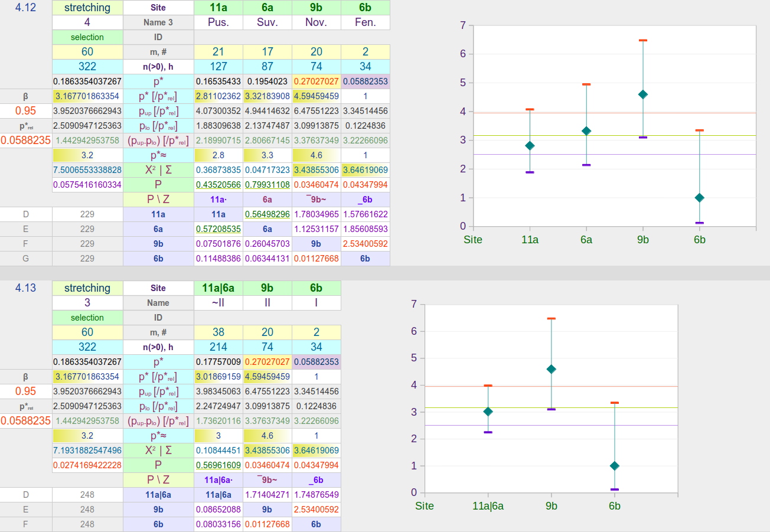
Task: Click the '~II' name cell in lower table
Action: [x=218, y=303]
